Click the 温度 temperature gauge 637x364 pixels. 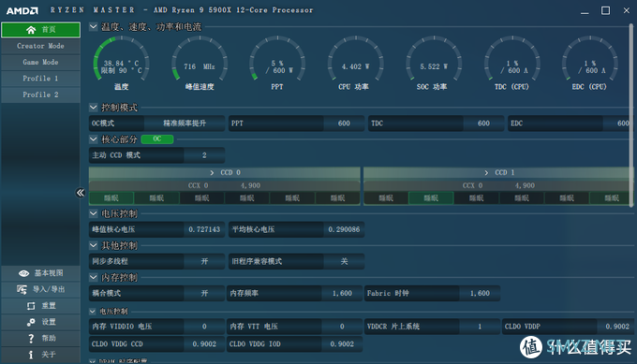(122, 63)
